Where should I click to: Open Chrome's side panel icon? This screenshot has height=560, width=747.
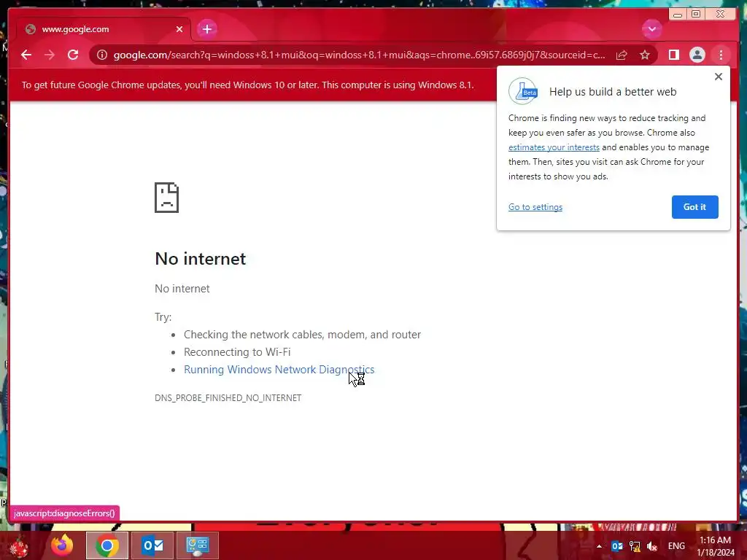tap(673, 55)
